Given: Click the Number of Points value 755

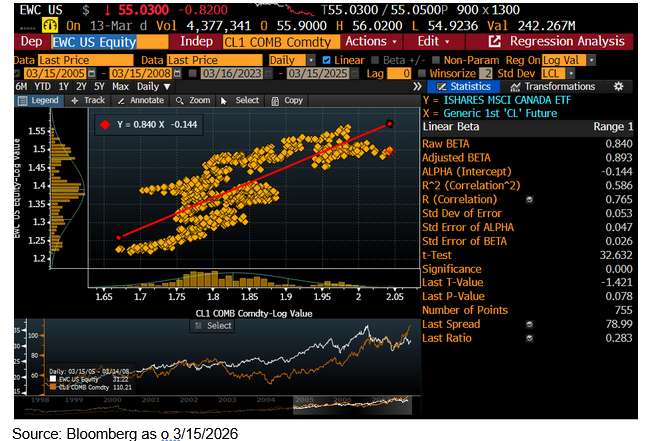Looking at the screenshot, I should [623, 310].
